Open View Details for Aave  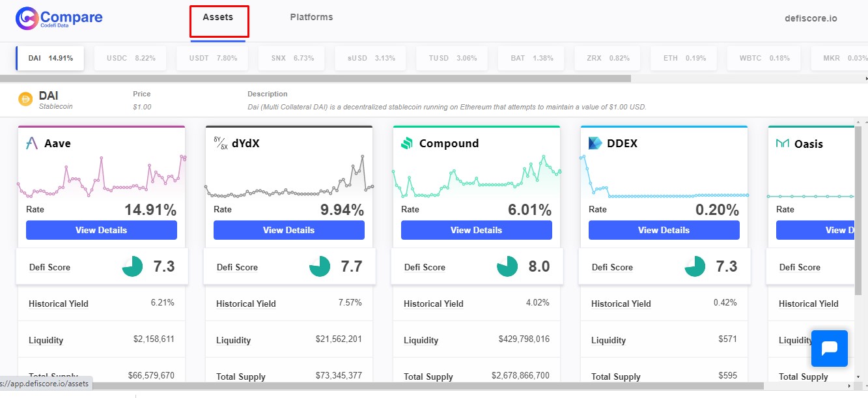coord(102,230)
